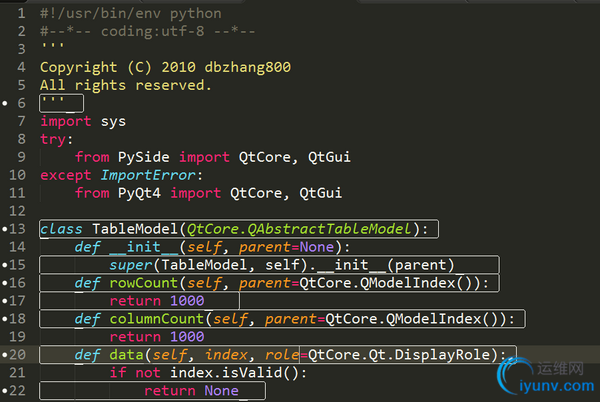The height and width of the screenshot is (402, 600).
Task: Click gutter line number 9
Action: point(21,157)
